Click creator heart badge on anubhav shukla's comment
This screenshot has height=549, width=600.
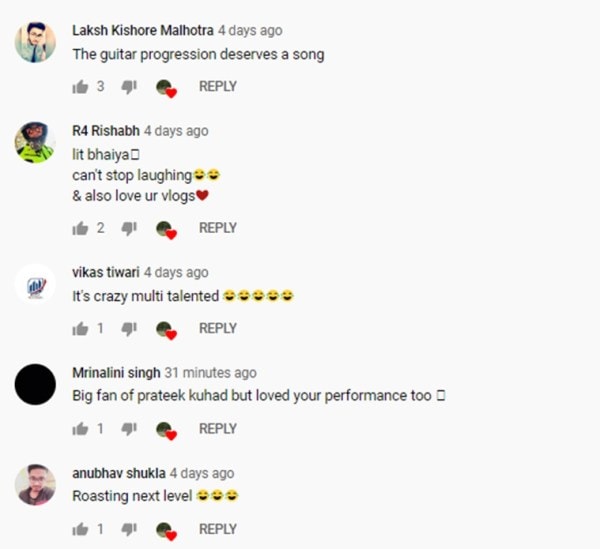point(167,530)
